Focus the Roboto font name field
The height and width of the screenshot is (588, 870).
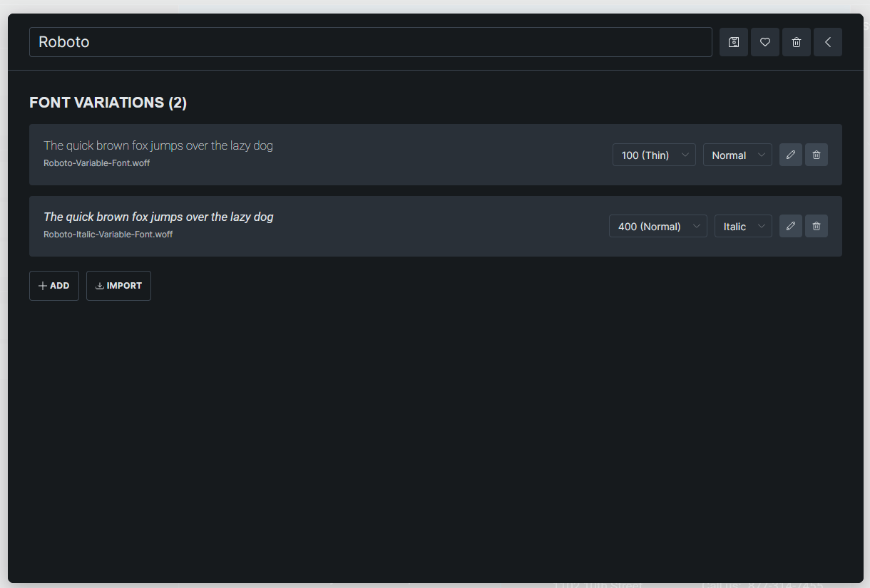pos(371,42)
